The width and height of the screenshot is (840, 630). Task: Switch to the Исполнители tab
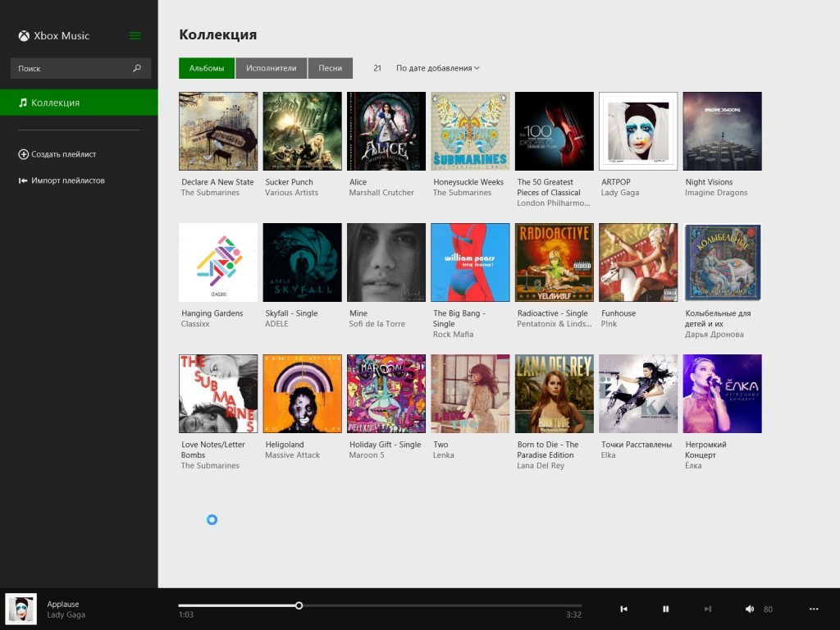click(271, 68)
